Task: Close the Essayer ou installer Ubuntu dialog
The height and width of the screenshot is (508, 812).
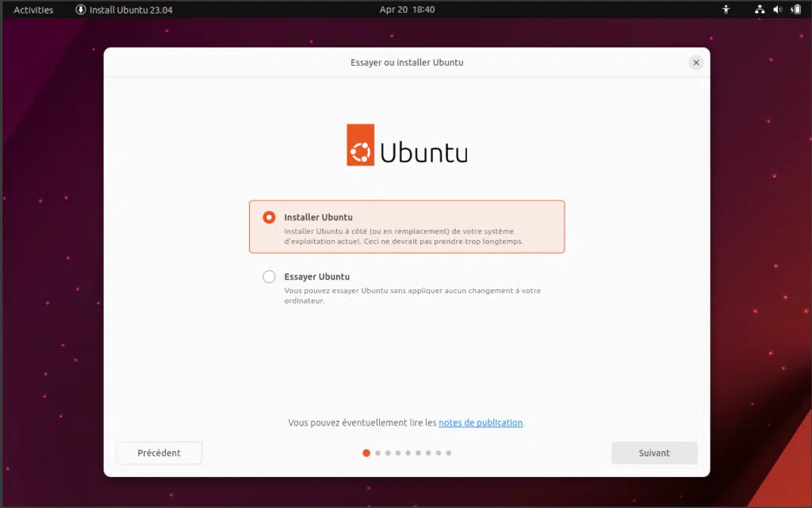Action: 696,63
